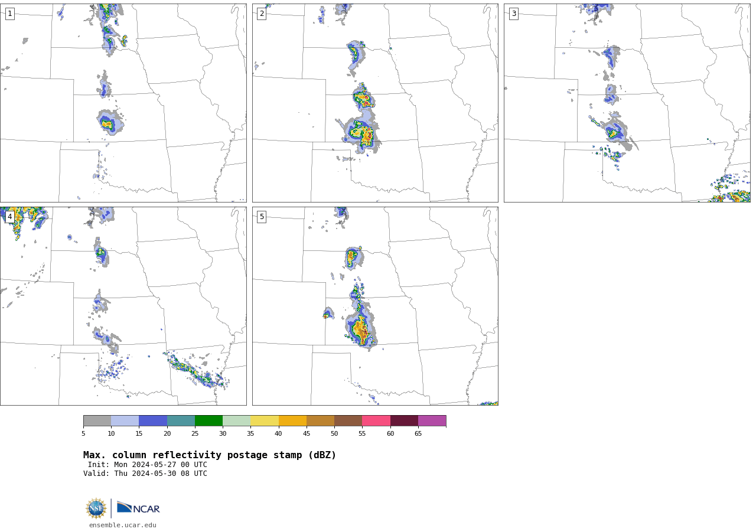The height and width of the screenshot is (532, 756).
Task: Click the tan 45-50 dBZ swatch
Action: coord(320,421)
